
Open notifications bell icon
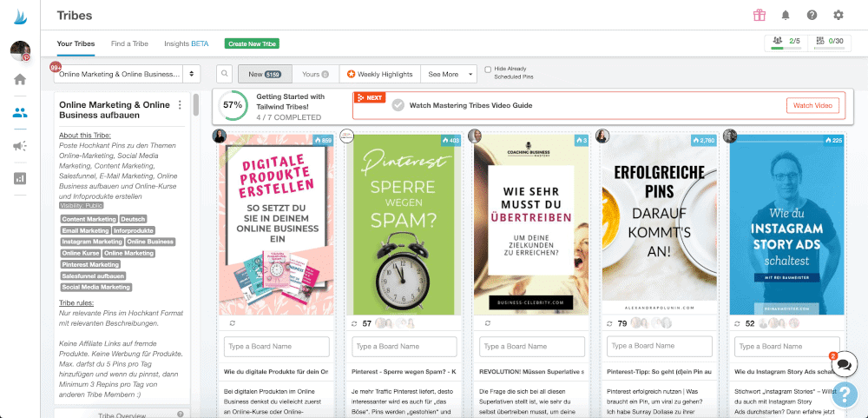coord(786,15)
